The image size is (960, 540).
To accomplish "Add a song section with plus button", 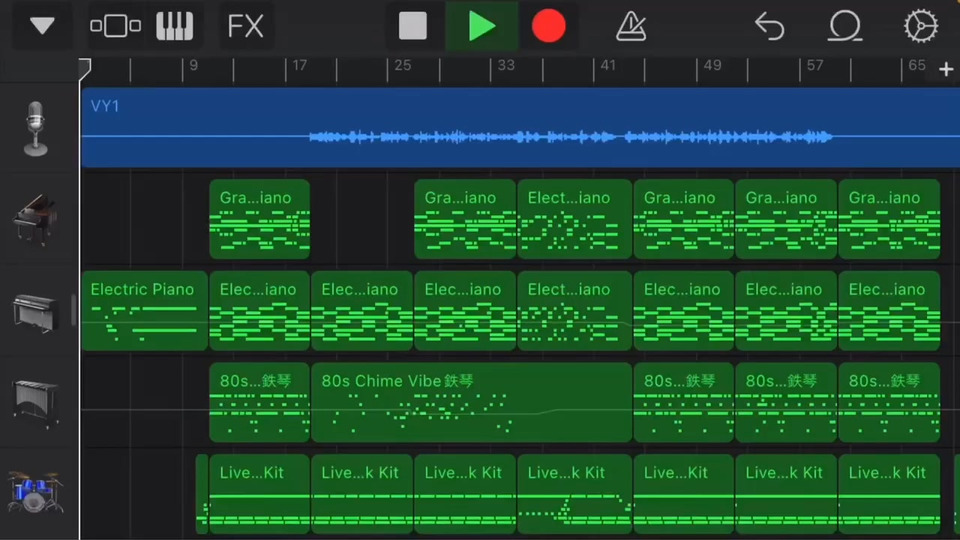I will coord(946,69).
